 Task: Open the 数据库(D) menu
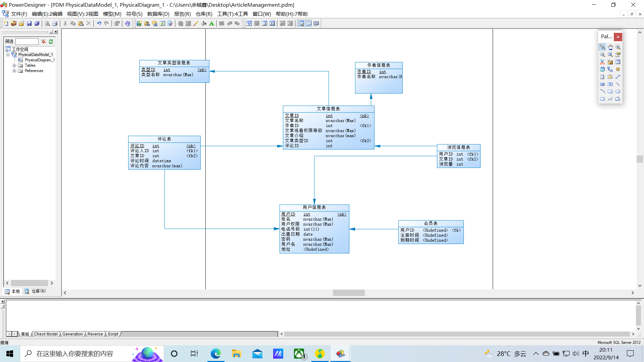(158, 14)
